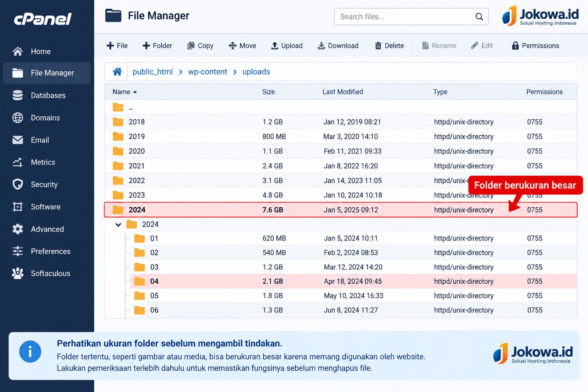Open the Domains globe icon
Image resolution: width=588 pixels, height=392 pixels.
pos(18,118)
